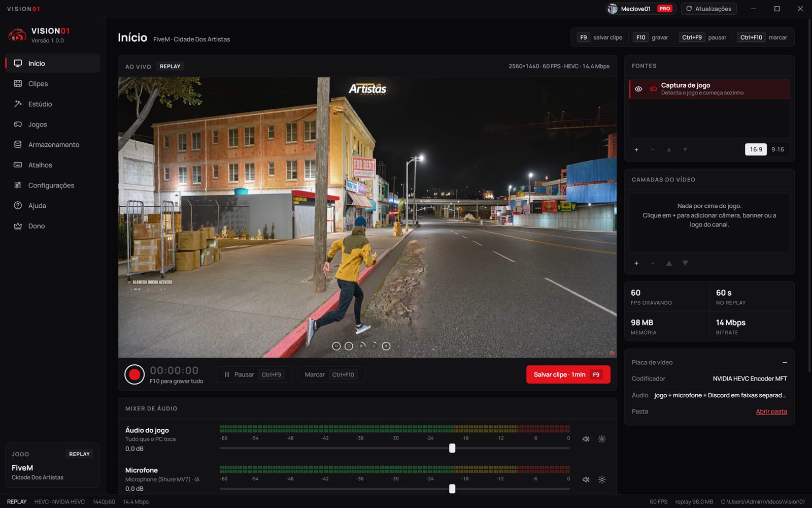812x508 pixels.
Task: Click the REPLAY badge beside AO VIVO
Action: tap(170, 67)
